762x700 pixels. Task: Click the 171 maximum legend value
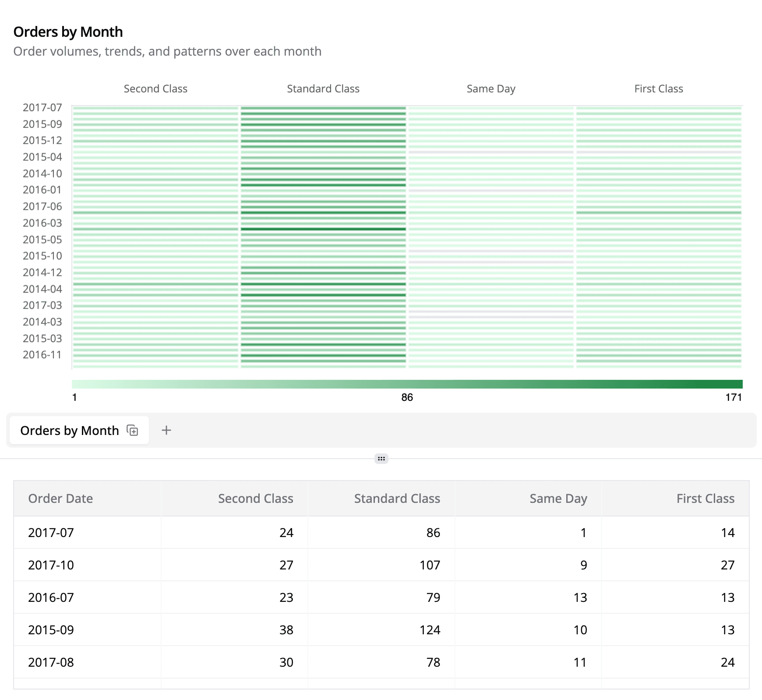(x=733, y=397)
